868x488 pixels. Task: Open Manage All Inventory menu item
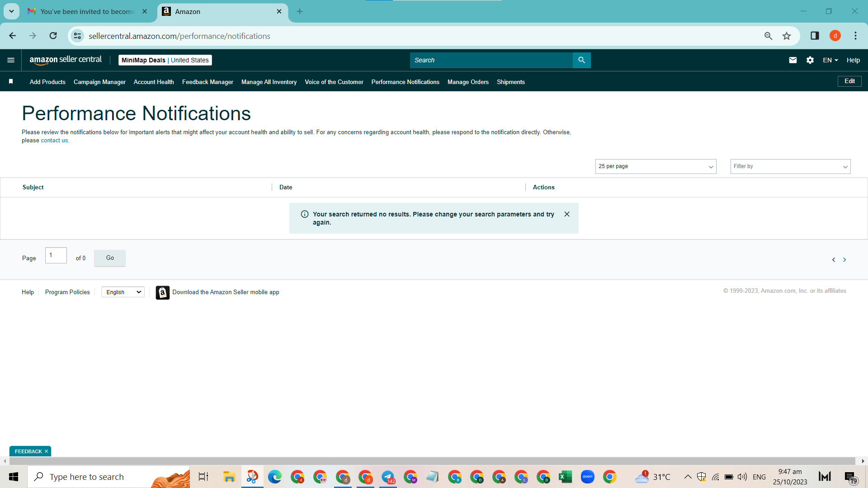coord(269,82)
